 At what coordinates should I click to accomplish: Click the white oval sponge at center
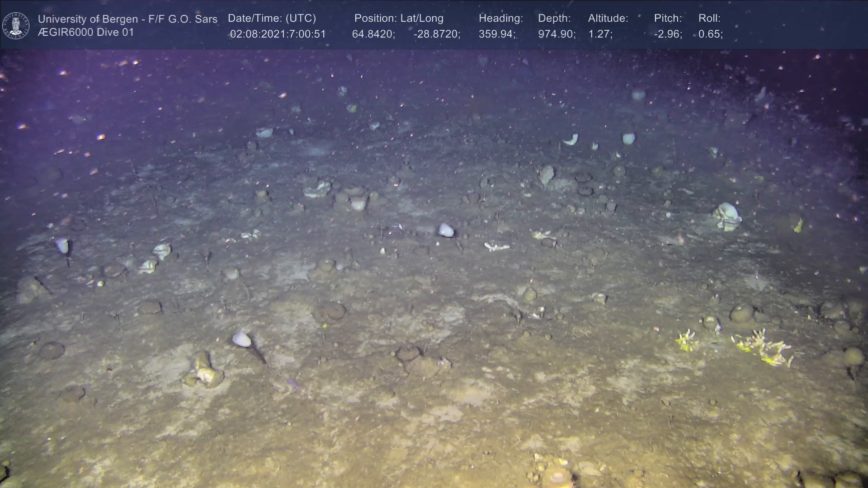coord(446,230)
